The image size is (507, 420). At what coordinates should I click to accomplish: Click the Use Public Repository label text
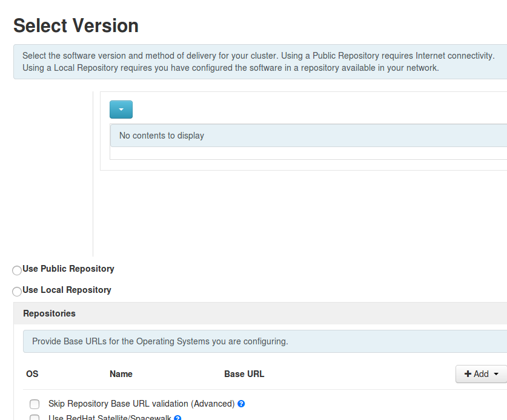point(68,269)
